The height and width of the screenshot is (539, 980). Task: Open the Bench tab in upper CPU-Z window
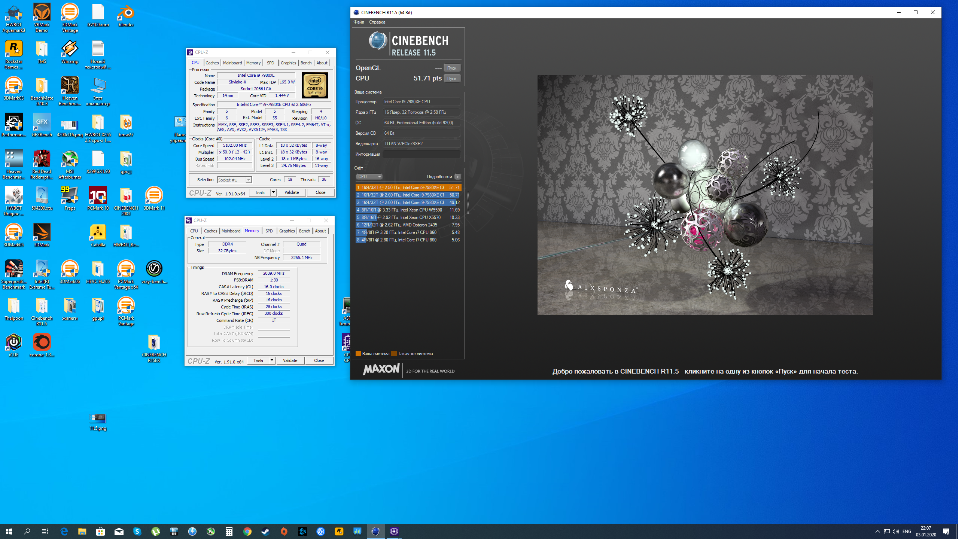(x=306, y=63)
